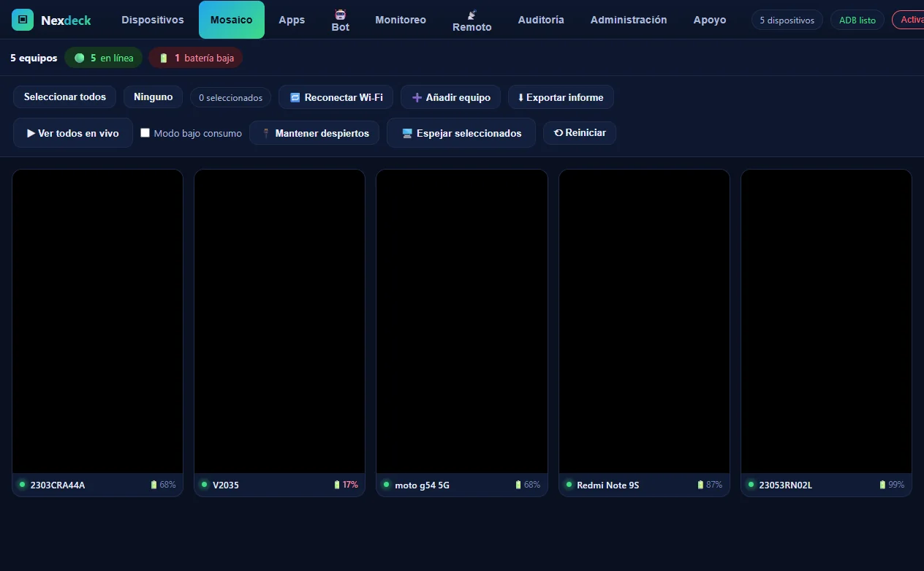Enable the Modo bajo consumo checkbox
Viewport: 924px width, 571px height.
(x=145, y=133)
